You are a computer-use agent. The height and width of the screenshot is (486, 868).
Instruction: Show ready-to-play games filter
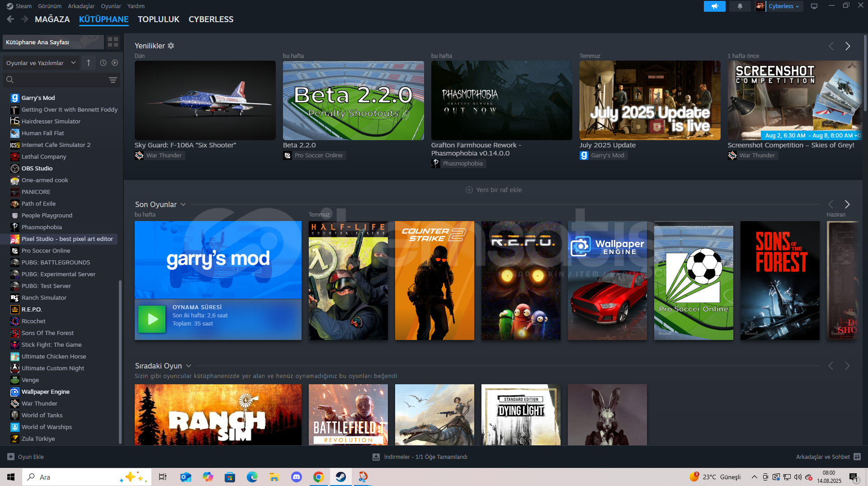[x=115, y=63]
